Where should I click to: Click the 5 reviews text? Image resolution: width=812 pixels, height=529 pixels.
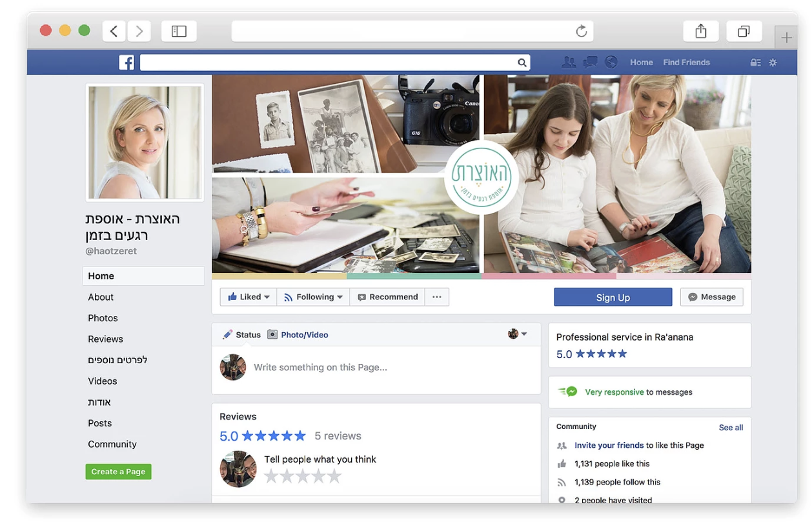[x=338, y=436]
